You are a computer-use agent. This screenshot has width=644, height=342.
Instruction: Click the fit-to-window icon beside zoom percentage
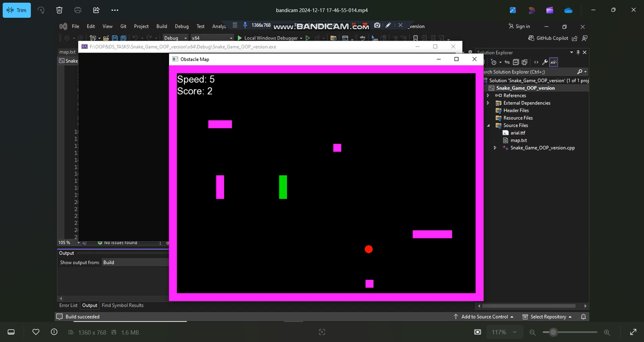tap(478, 332)
